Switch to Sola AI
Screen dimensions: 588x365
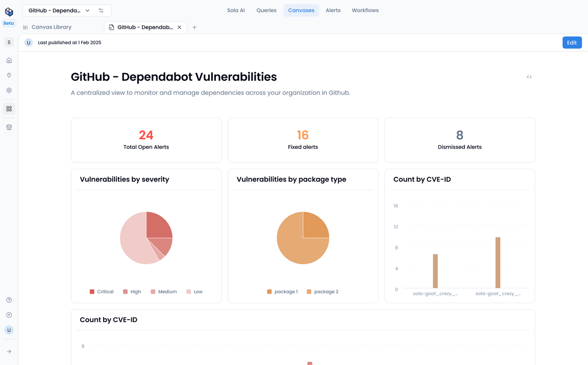click(236, 11)
